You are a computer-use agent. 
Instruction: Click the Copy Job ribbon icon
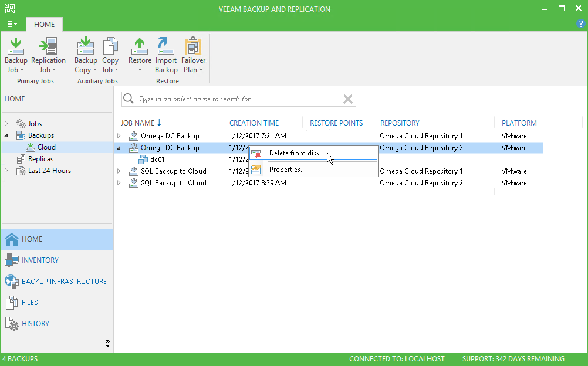(110, 46)
